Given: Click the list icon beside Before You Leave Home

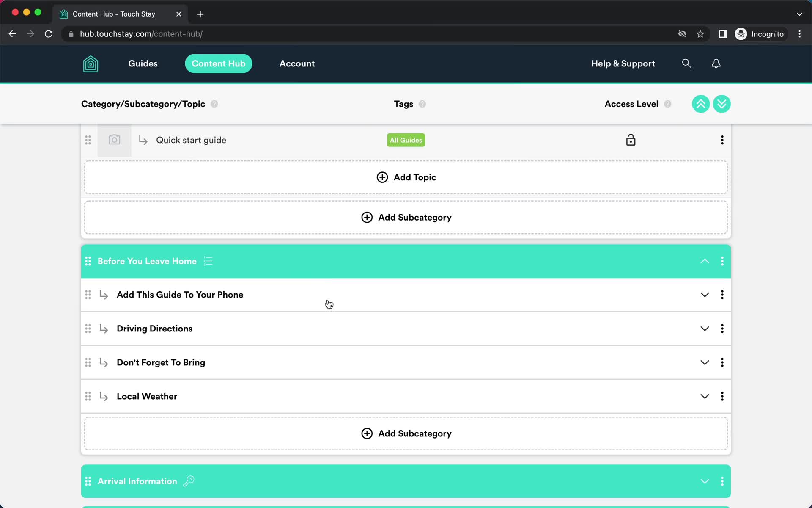Looking at the screenshot, I should point(208,261).
